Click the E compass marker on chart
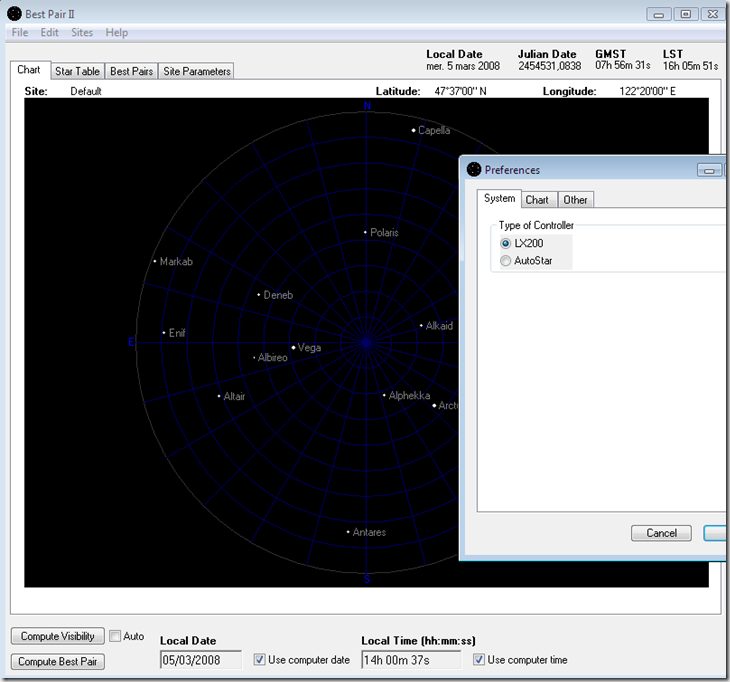Screen dimensions: 730x682 [x=131, y=342]
